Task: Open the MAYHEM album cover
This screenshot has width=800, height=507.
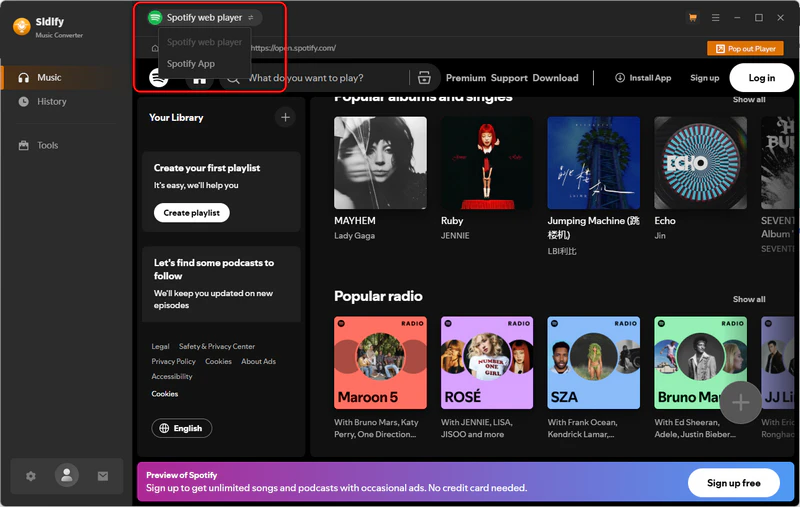Action: (x=380, y=163)
